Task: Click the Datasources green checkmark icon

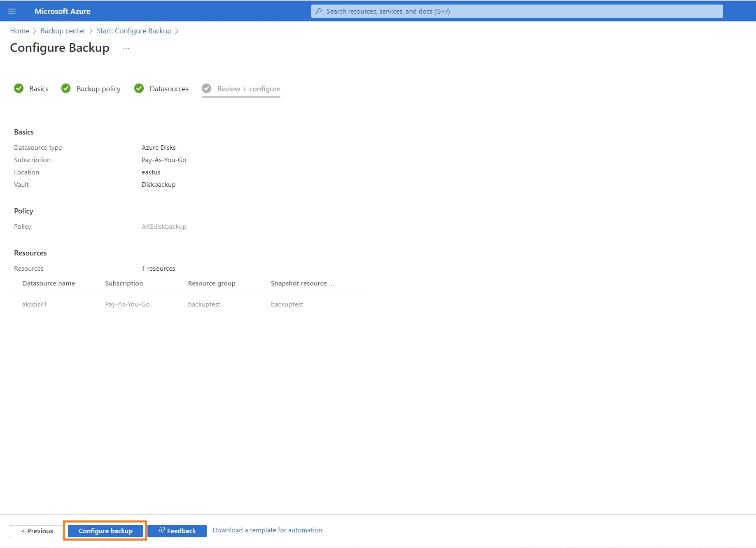Action: pos(139,88)
